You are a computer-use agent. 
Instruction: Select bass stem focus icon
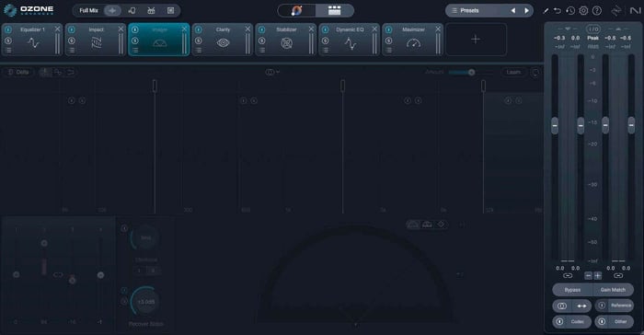point(171,11)
